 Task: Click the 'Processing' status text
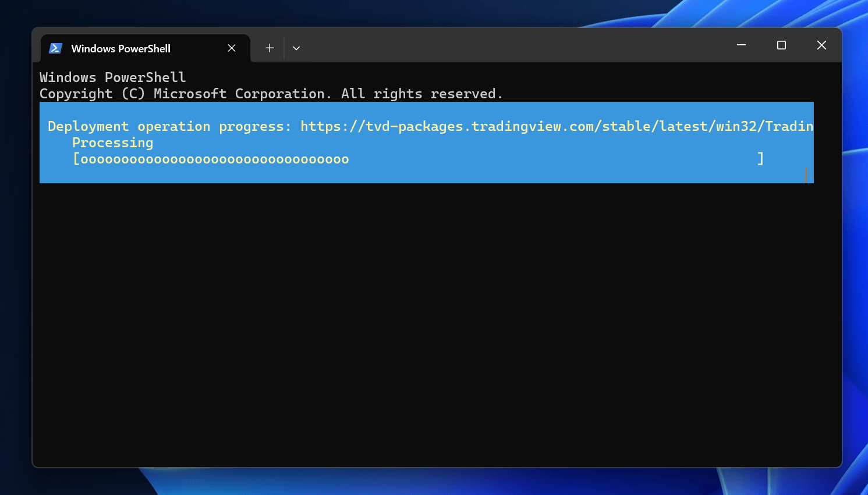113,143
